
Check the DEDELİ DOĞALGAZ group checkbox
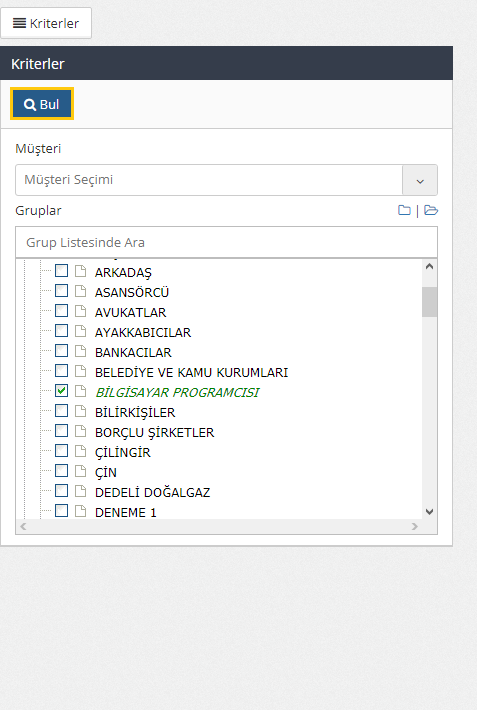(62, 490)
